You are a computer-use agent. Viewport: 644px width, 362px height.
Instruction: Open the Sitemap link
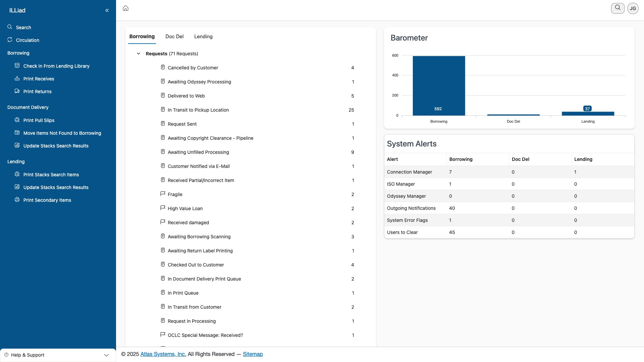[253, 354]
